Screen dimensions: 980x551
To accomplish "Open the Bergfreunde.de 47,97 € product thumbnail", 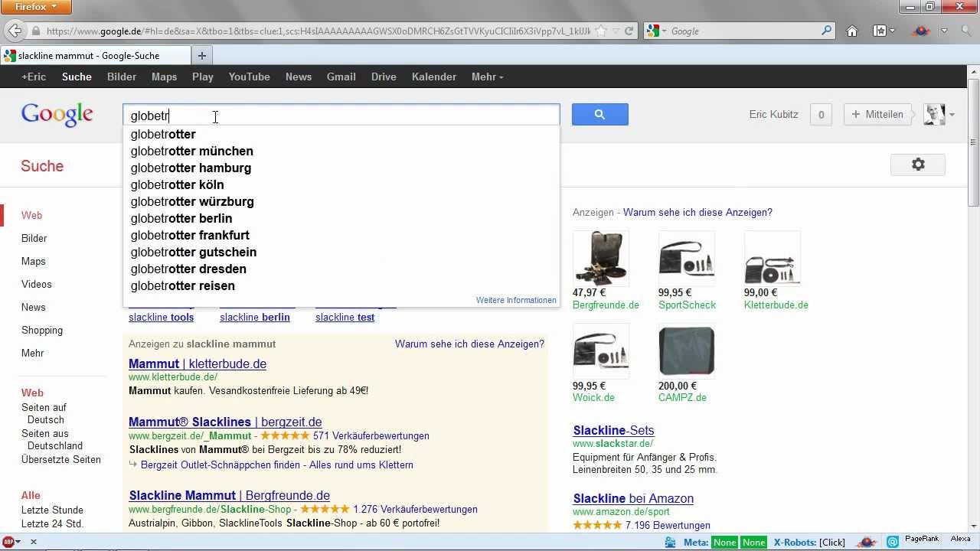I will pyautogui.click(x=601, y=259).
